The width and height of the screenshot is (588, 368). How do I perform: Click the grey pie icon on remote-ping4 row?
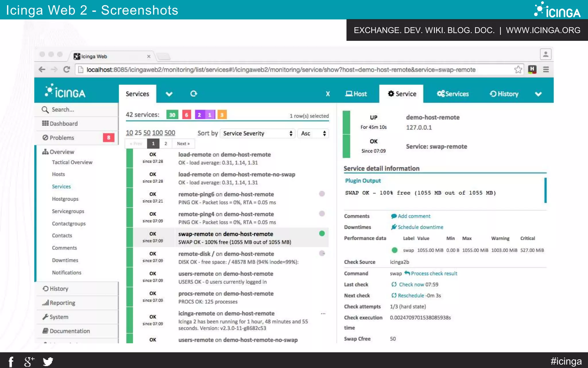click(x=322, y=214)
